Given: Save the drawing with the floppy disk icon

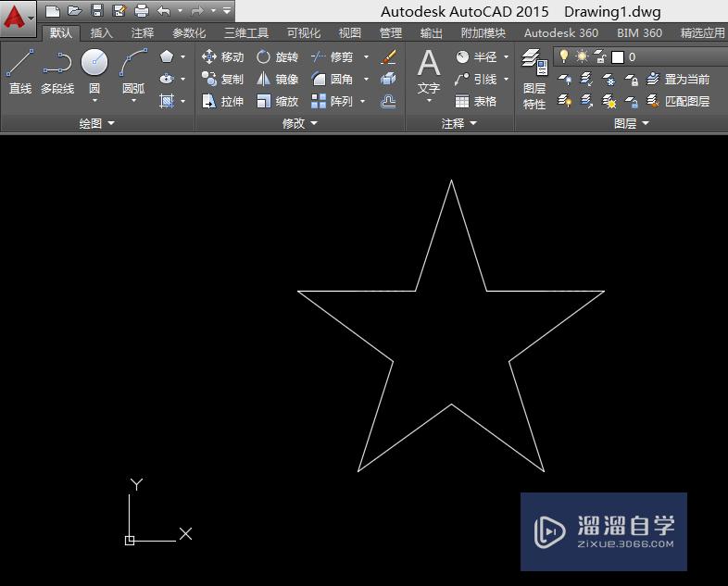Looking at the screenshot, I should point(97,11).
